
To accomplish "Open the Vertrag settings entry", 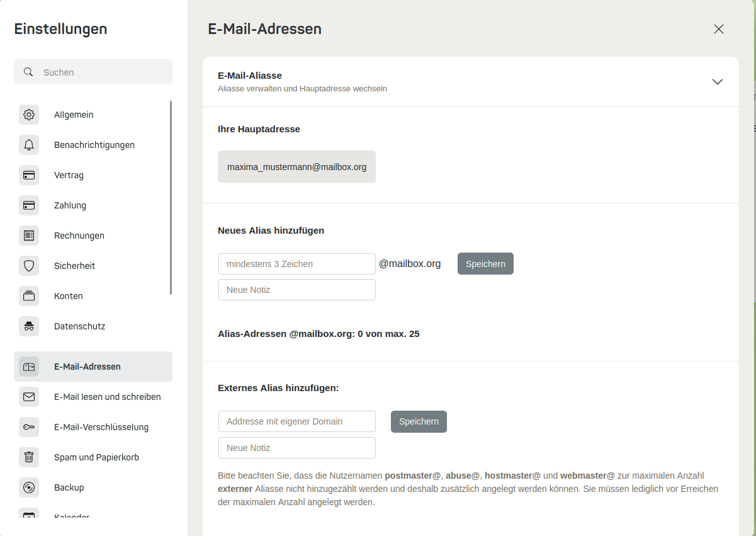I will [x=93, y=175].
